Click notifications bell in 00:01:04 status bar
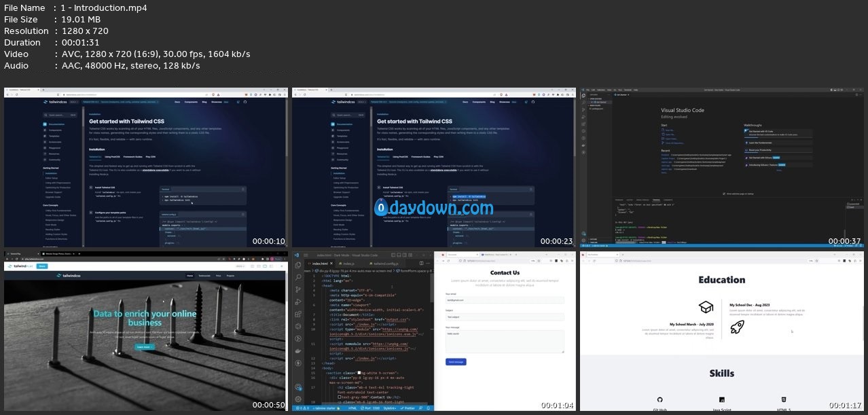Viewport: 868px width, 415px height. pos(428,408)
